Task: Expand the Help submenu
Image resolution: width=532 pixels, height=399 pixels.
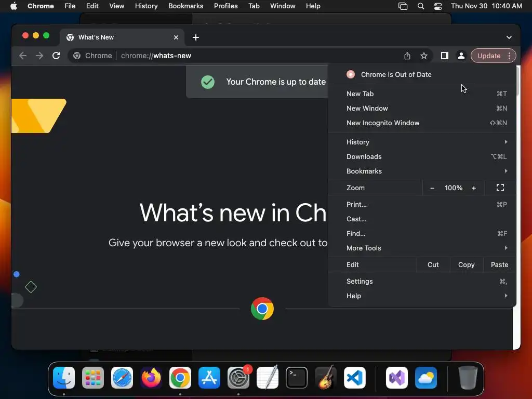Action: pos(422,296)
